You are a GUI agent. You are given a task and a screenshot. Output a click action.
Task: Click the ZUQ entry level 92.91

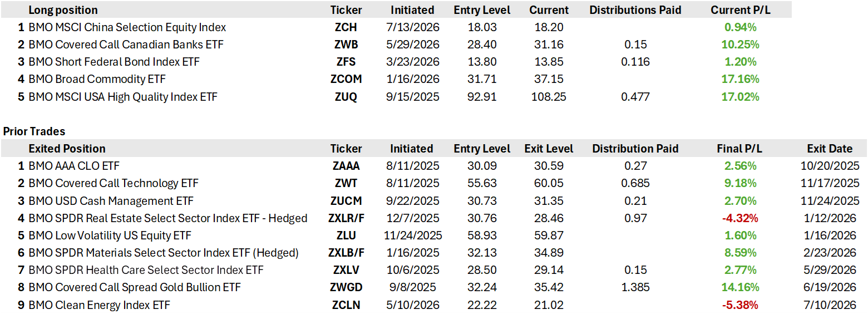pos(482,97)
